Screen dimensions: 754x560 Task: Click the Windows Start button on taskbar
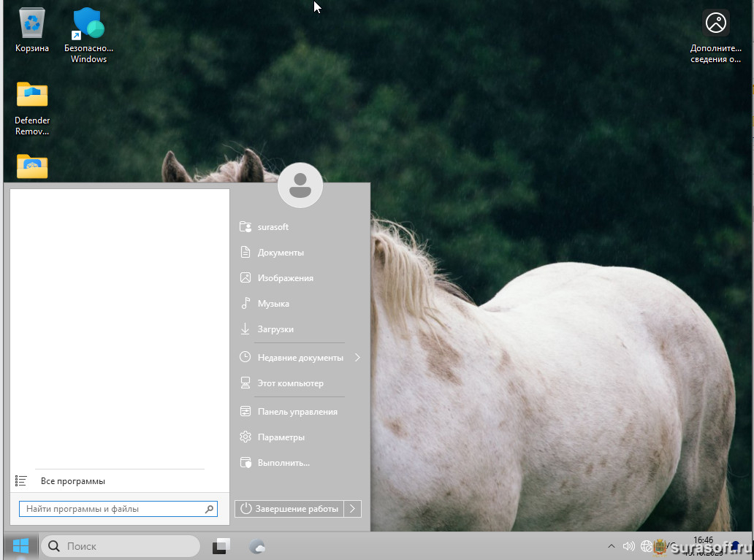[x=20, y=546]
